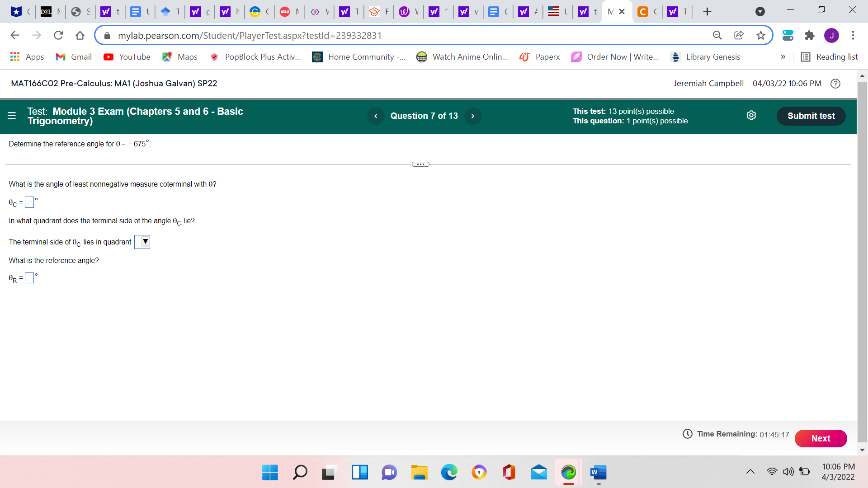Click the Submit test button
Screen dimensions: 868x488
pos(811,116)
